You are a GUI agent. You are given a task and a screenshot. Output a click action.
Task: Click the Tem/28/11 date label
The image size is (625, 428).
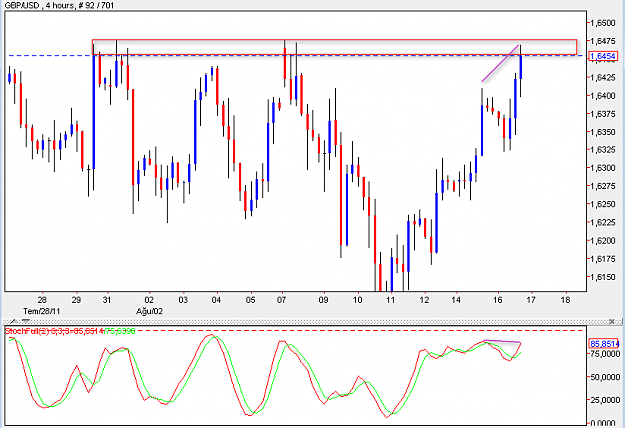[x=41, y=311]
